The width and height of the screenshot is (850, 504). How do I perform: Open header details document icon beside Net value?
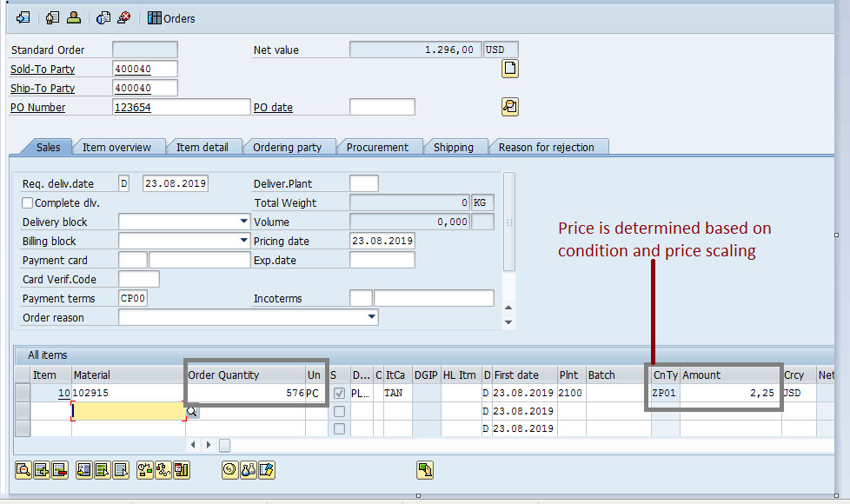click(510, 70)
